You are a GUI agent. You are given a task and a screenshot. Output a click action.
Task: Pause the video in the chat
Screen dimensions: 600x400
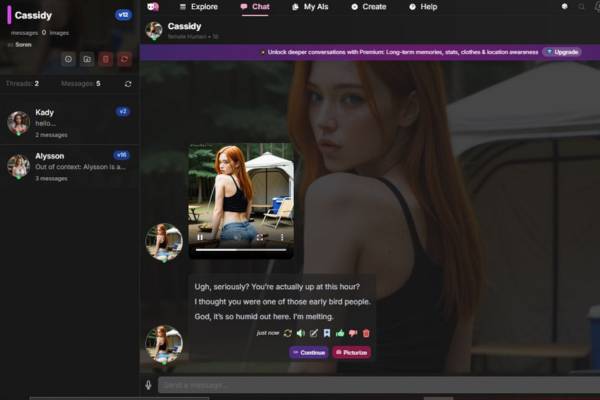coord(200,237)
